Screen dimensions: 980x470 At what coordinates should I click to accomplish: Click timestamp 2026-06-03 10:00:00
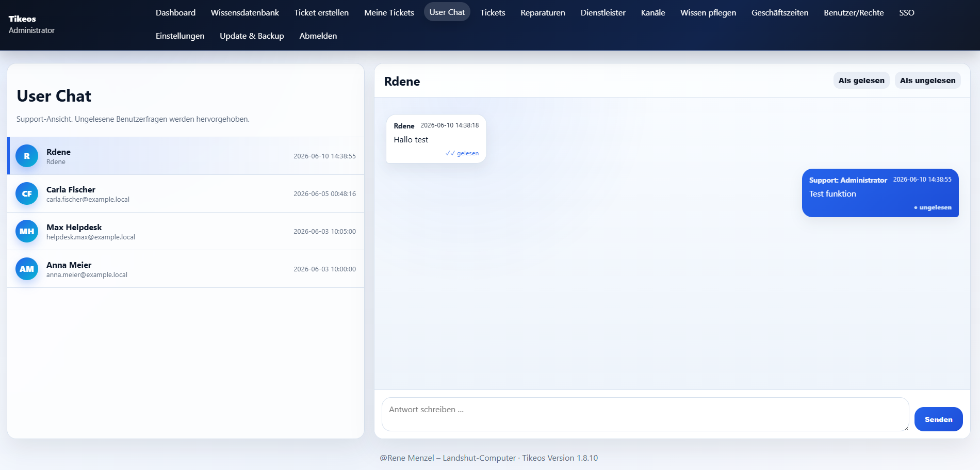coord(324,269)
